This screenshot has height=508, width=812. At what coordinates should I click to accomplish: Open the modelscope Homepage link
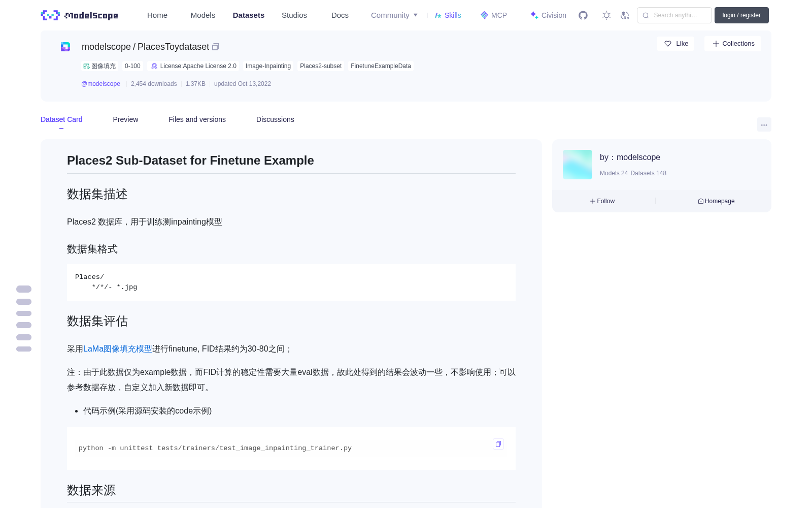[x=716, y=201]
